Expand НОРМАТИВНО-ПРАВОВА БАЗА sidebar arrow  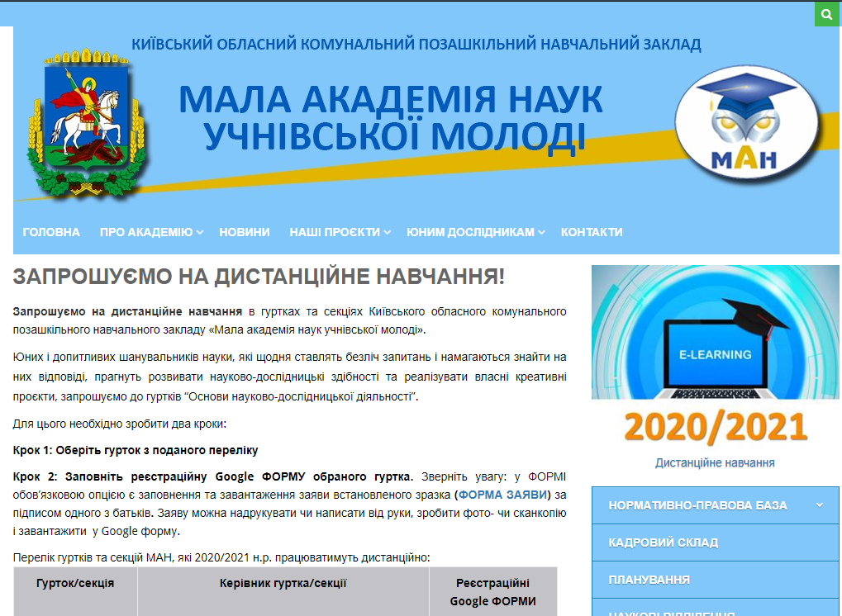820,505
